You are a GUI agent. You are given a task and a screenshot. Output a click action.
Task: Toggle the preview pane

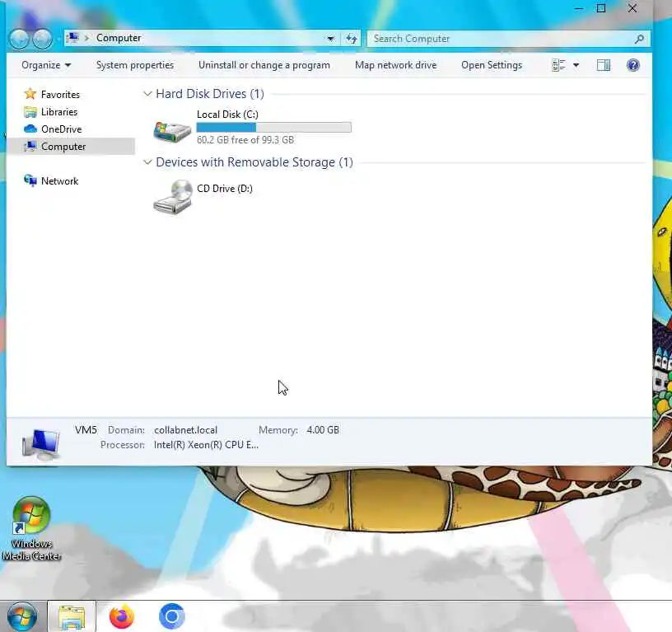coord(604,65)
